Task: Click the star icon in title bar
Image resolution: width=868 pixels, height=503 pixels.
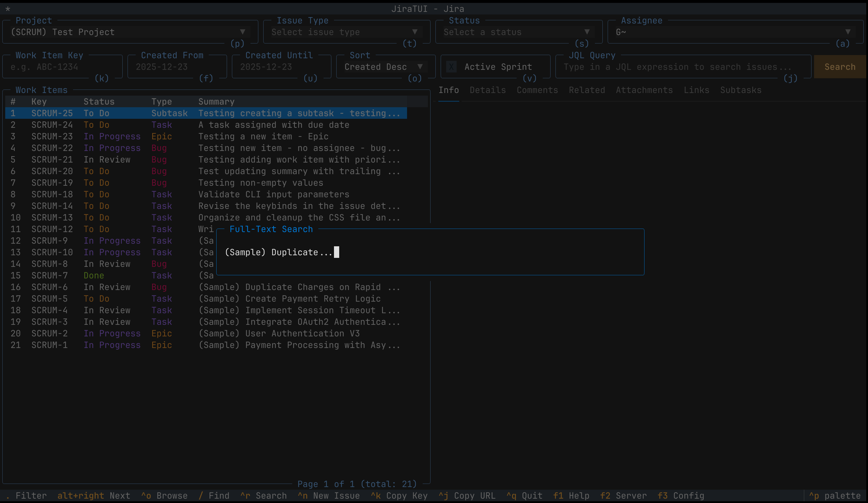Action: (x=8, y=9)
